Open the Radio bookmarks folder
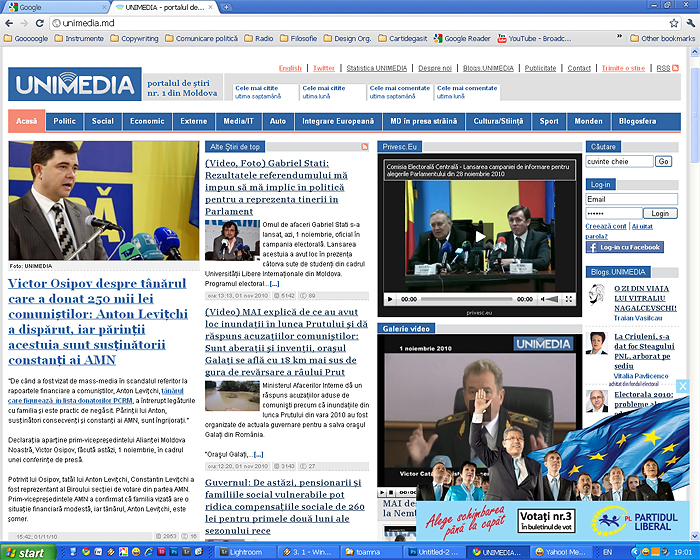 (259, 38)
